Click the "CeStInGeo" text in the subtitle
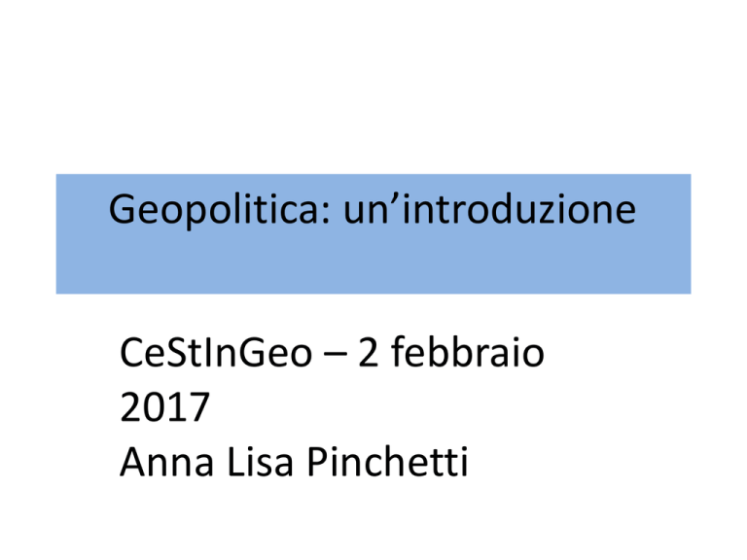This screenshot has height=560, width=747. (x=216, y=353)
